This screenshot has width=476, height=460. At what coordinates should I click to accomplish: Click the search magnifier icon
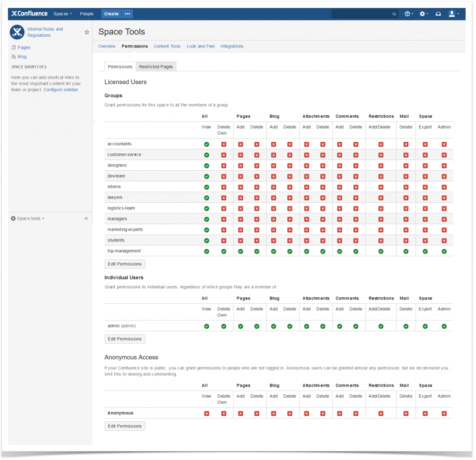click(394, 14)
